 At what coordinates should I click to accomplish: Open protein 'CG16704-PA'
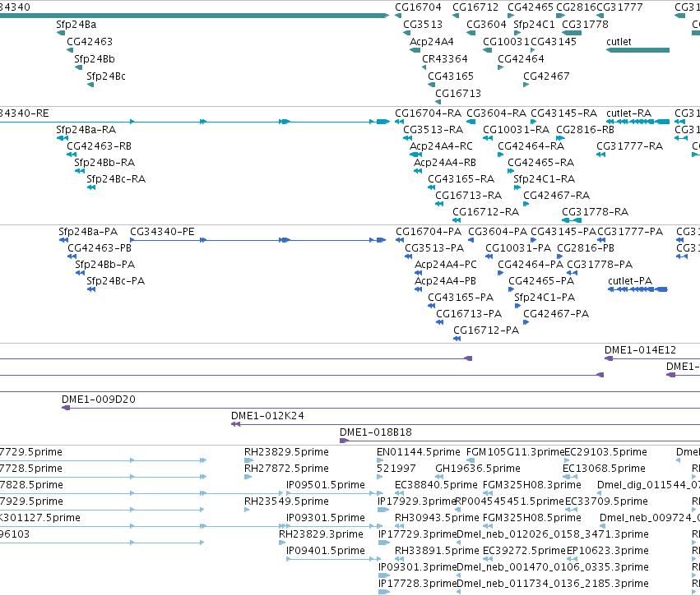click(429, 232)
